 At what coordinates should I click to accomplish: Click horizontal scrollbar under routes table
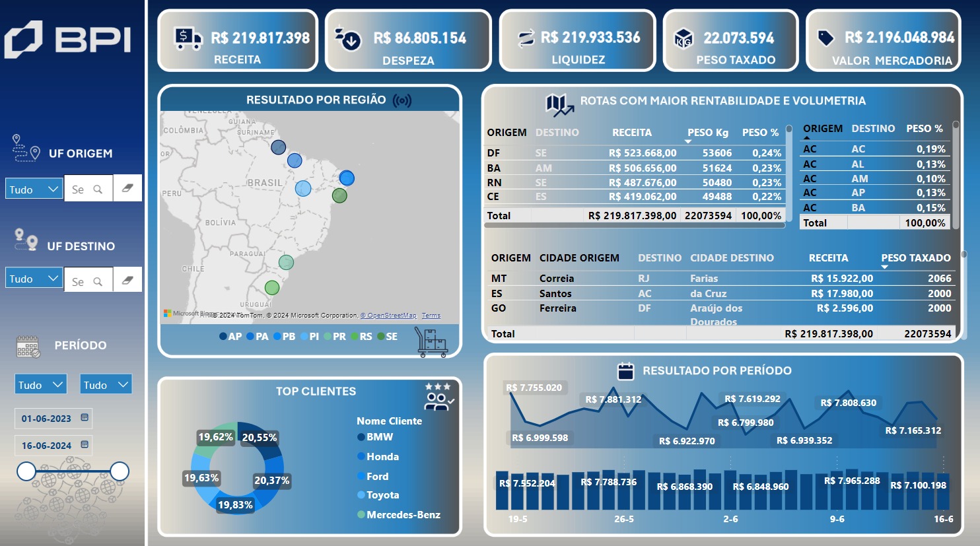(x=634, y=225)
